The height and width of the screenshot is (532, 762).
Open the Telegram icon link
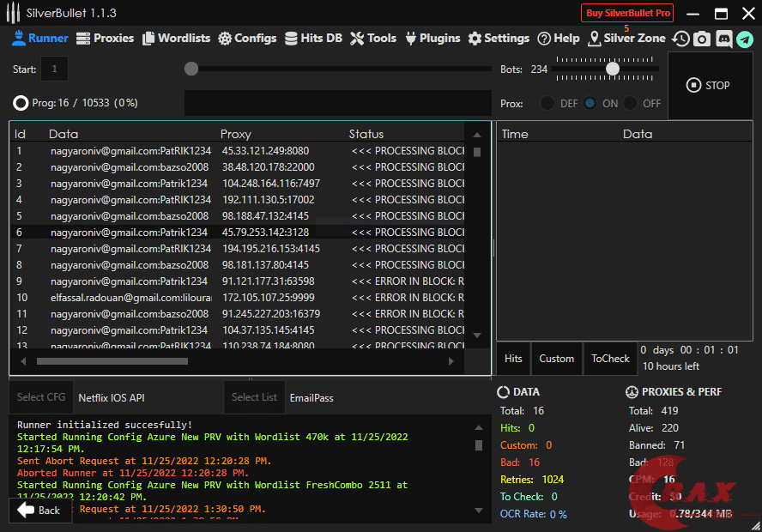tap(745, 39)
